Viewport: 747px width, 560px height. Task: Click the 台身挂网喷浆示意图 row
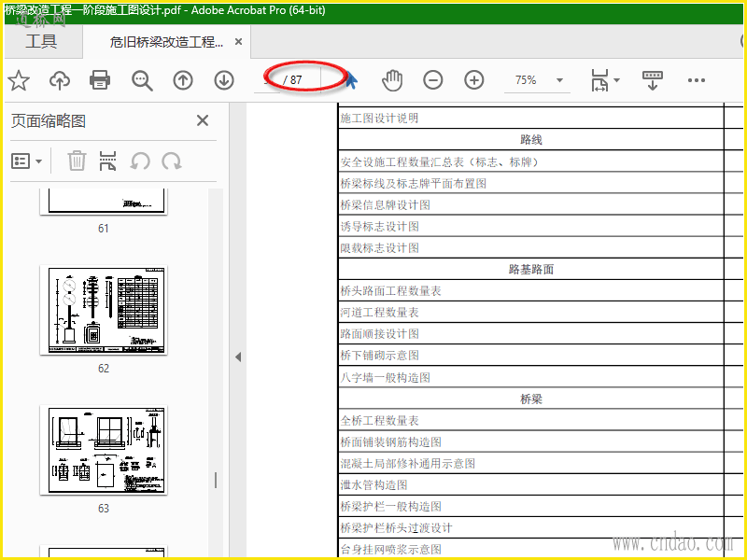530,549
